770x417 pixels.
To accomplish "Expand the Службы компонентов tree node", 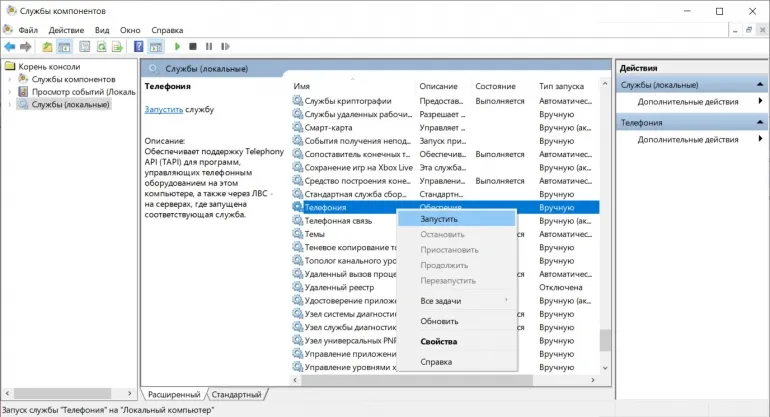I will 11,79.
